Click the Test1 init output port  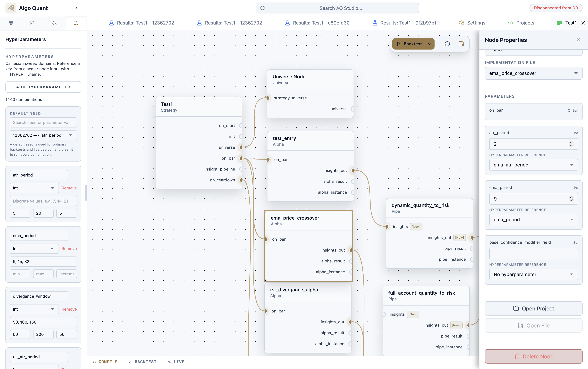click(x=241, y=137)
